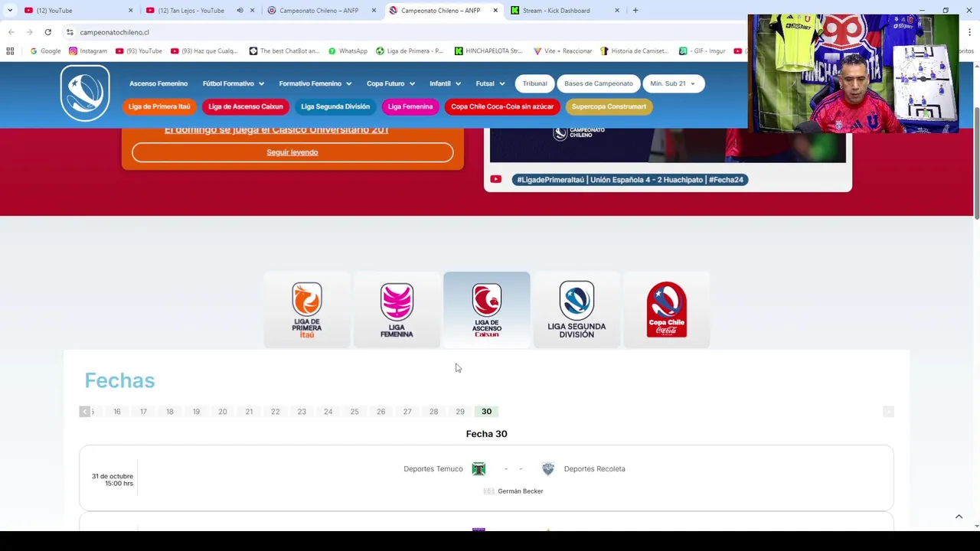
Task: Mute the Tan Lejos YouTube tab audio icon
Action: coord(240,11)
